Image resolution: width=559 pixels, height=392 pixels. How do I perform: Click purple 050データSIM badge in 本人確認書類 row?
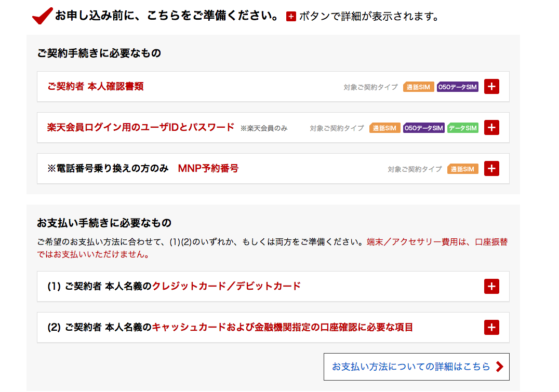pyautogui.click(x=457, y=87)
